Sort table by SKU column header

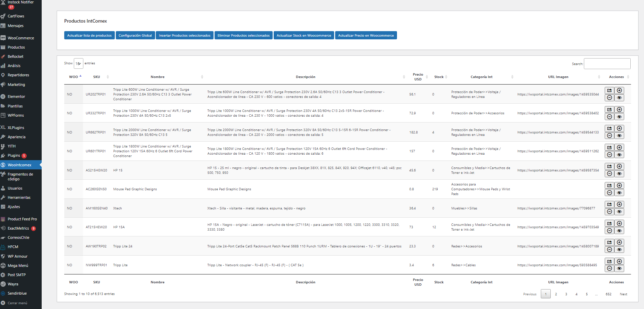(97, 77)
